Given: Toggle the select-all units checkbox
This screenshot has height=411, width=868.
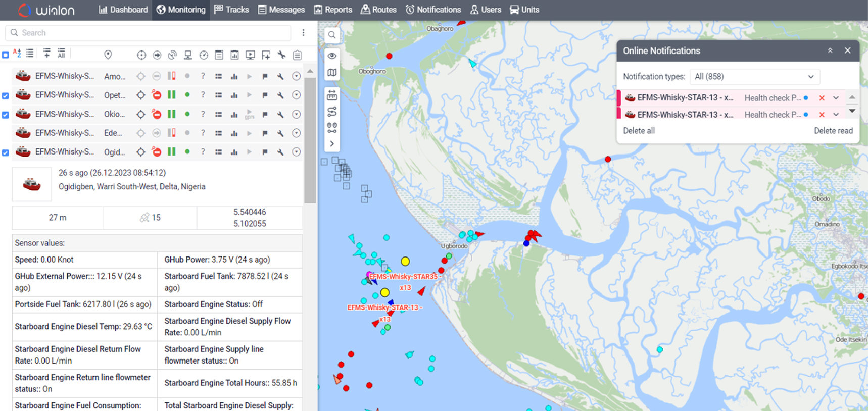Looking at the screenshot, I should click(x=5, y=55).
